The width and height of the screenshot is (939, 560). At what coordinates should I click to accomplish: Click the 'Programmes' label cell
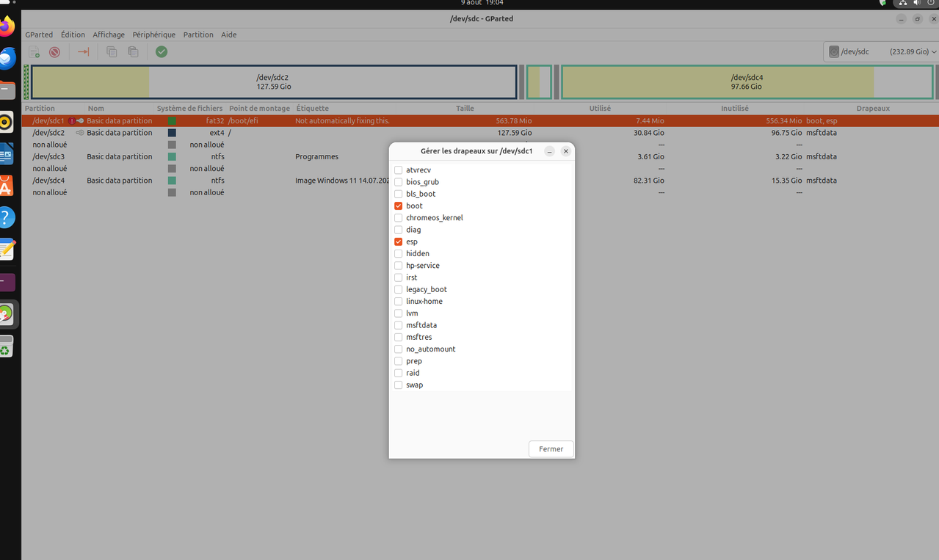[x=316, y=156]
